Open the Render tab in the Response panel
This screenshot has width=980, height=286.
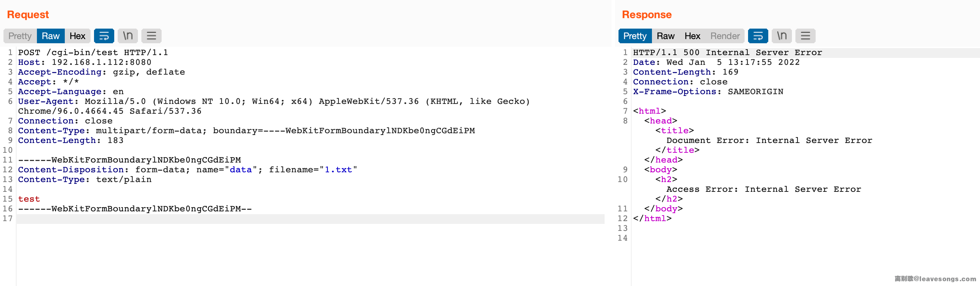point(725,36)
